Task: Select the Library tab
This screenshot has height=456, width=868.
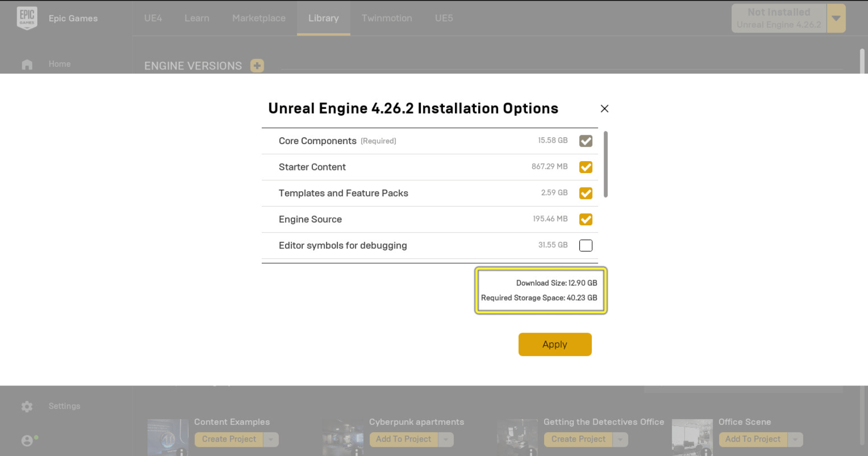Action: click(x=323, y=18)
